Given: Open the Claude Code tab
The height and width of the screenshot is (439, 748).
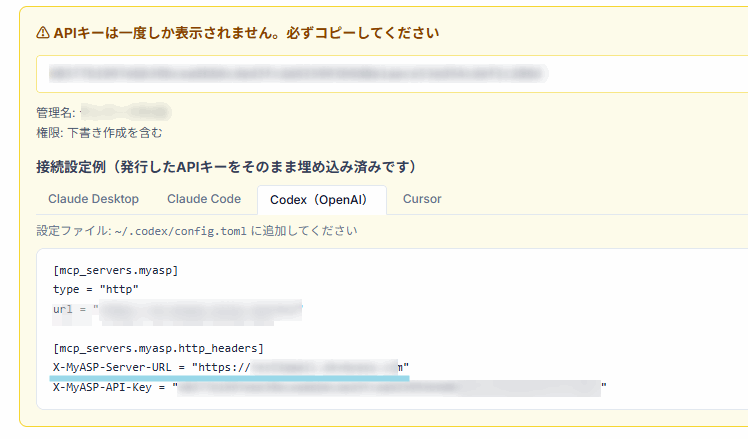Looking at the screenshot, I should click(204, 199).
